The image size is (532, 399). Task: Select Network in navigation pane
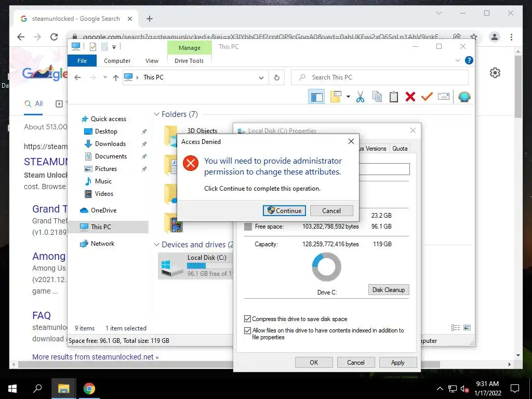(x=102, y=244)
